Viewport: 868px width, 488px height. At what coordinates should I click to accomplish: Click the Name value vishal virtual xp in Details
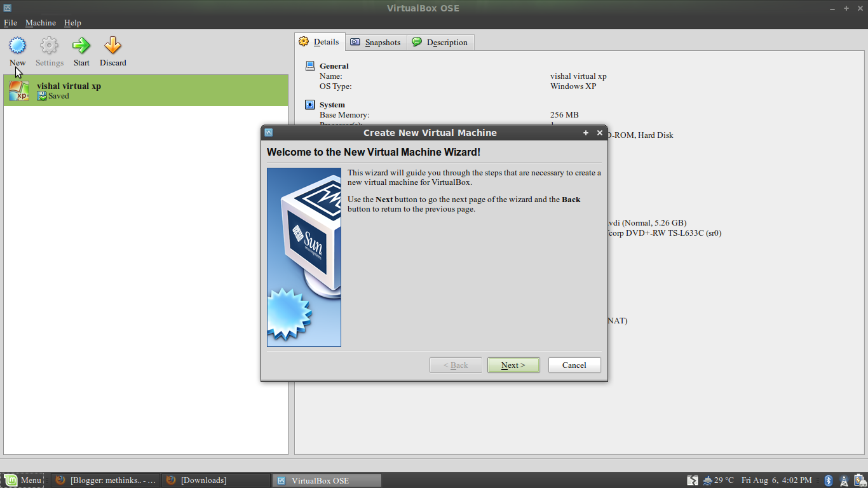[578, 76]
